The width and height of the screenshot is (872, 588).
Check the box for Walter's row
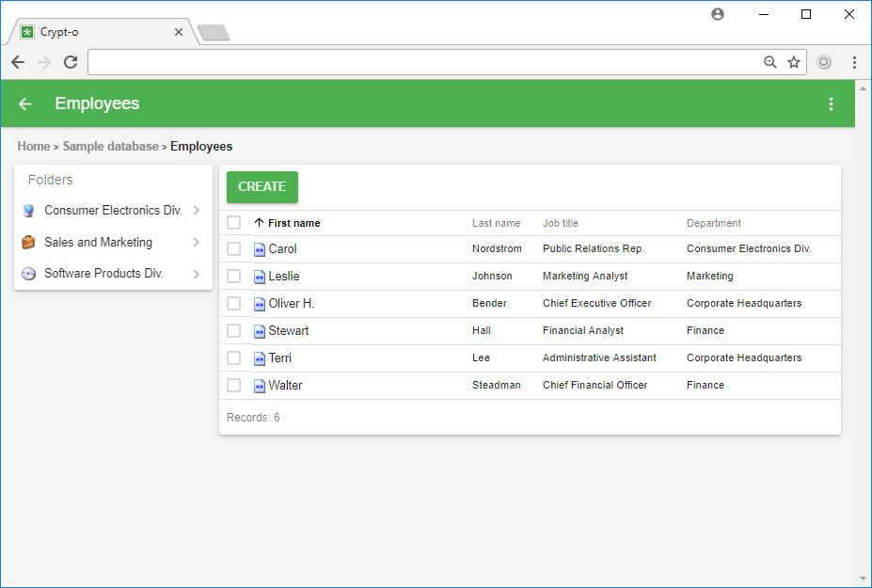tap(233, 385)
